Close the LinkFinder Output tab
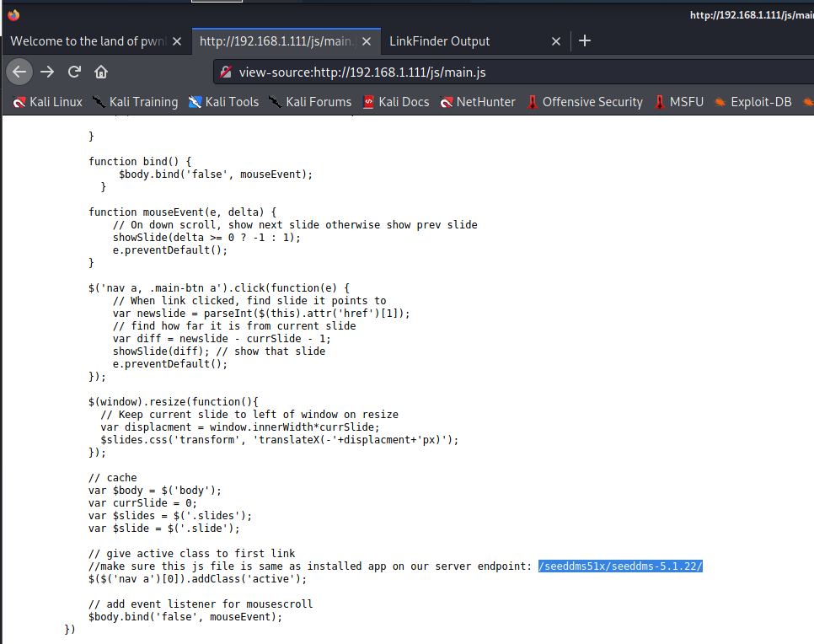This screenshot has width=814, height=644. [x=556, y=41]
